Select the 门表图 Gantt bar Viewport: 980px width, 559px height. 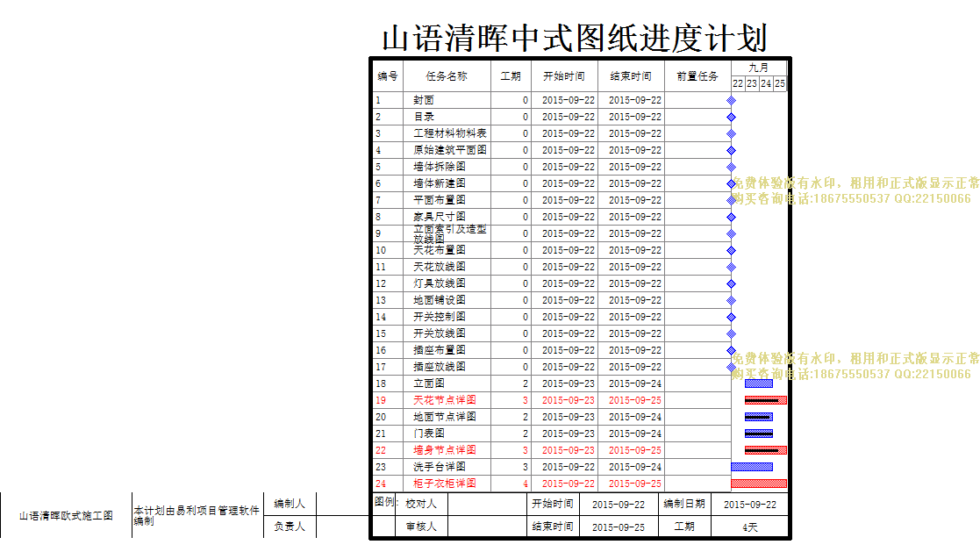pyautogui.click(x=759, y=434)
